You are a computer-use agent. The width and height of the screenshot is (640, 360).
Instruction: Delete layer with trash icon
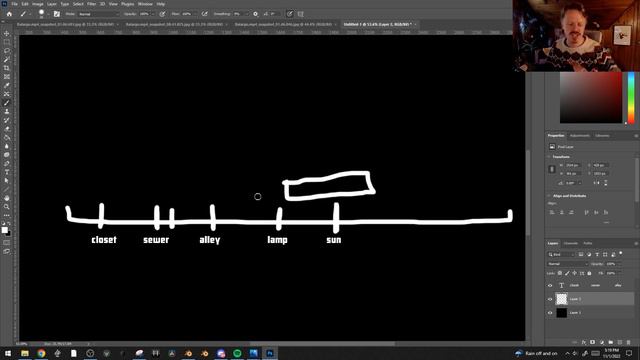(629, 342)
